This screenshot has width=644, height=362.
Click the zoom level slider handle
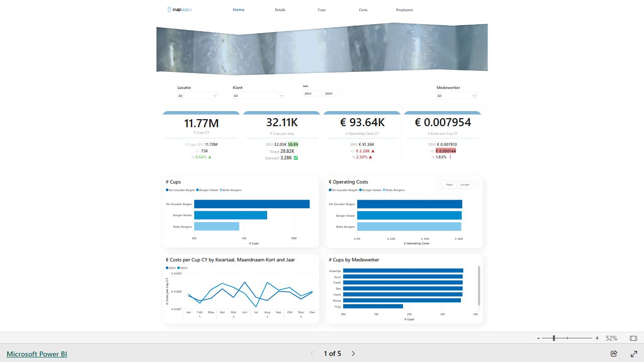pyautogui.click(x=554, y=338)
